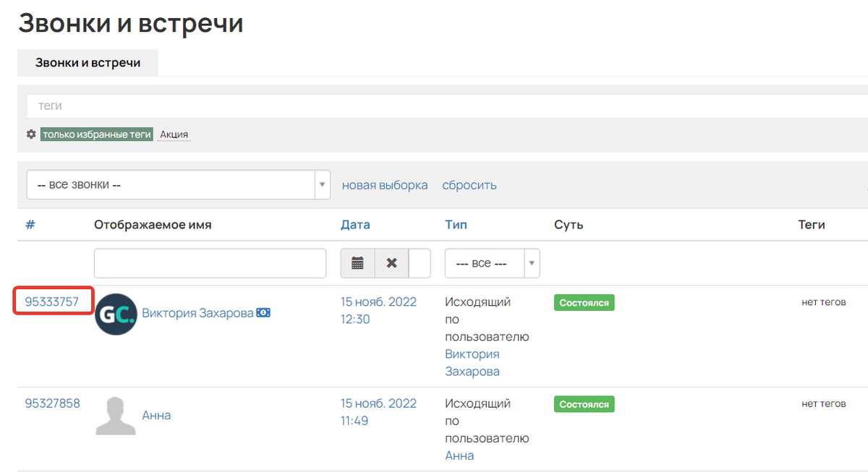The width and height of the screenshot is (868, 475).
Task: Clear the date filter with X icon
Action: [391, 263]
